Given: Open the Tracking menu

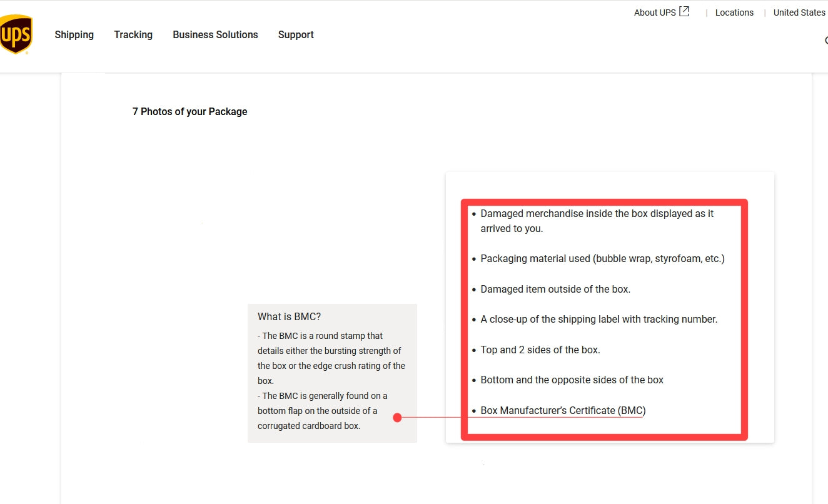Looking at the screenshot, I should (133, 35).
